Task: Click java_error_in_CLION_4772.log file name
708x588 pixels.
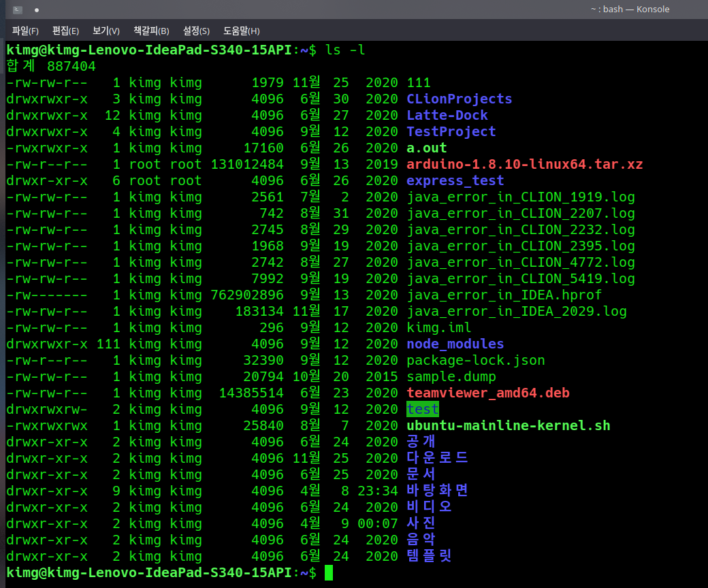Action: [x=521, y=262]
